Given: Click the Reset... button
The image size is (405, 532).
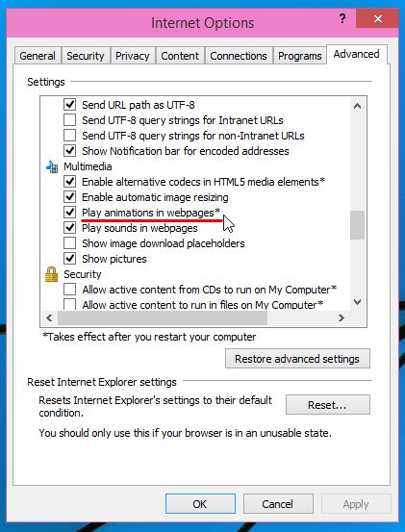Looking at the screenshot, I should coord(328,404).
